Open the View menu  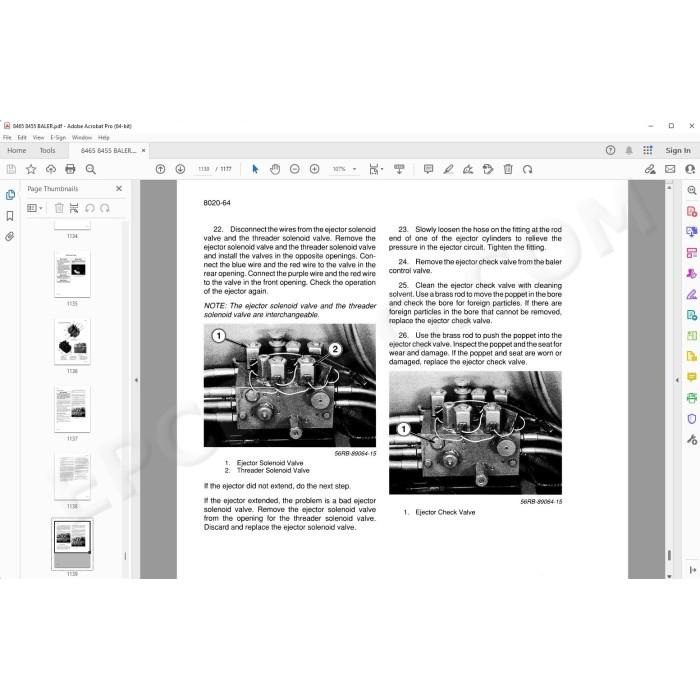38,138
